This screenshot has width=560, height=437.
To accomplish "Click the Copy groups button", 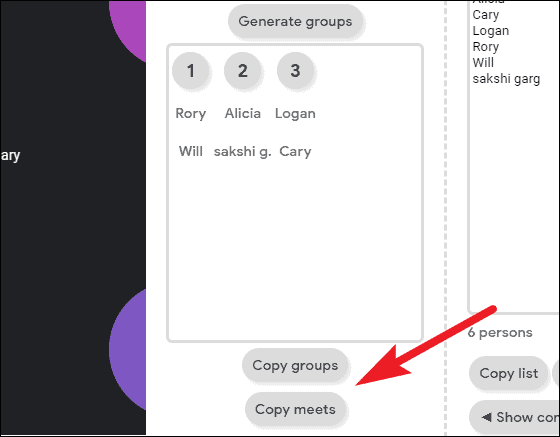I will point(295,365).
